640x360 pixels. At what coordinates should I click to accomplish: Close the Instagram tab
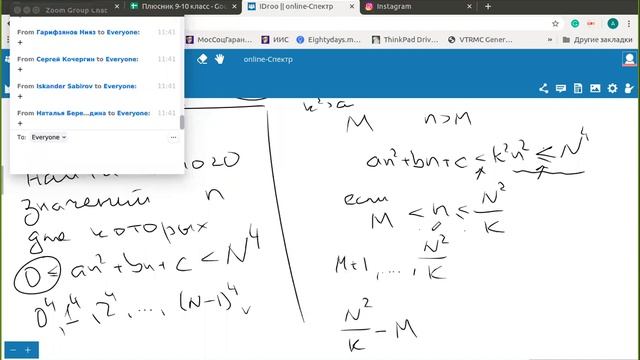point(469,7)
